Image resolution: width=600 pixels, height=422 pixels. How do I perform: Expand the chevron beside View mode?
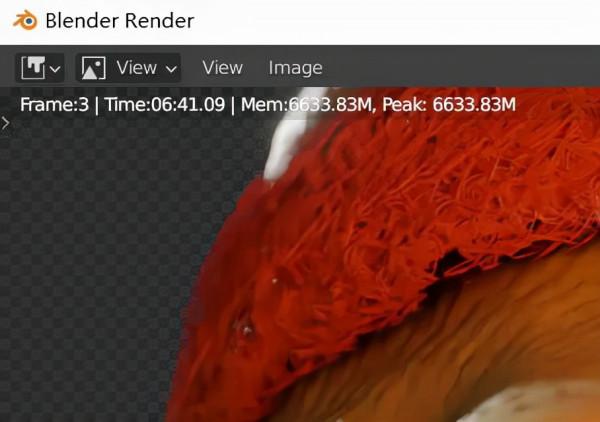click(x=171, y=69)
